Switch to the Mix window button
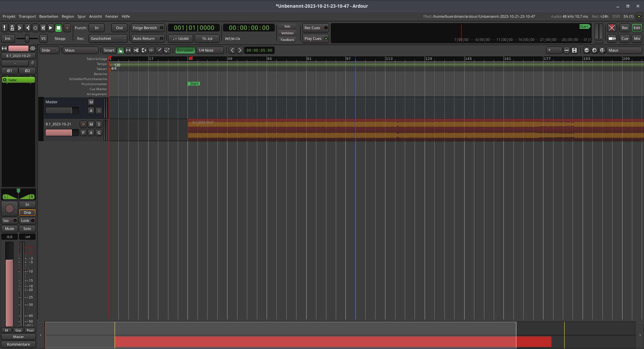 pos(637,39)
